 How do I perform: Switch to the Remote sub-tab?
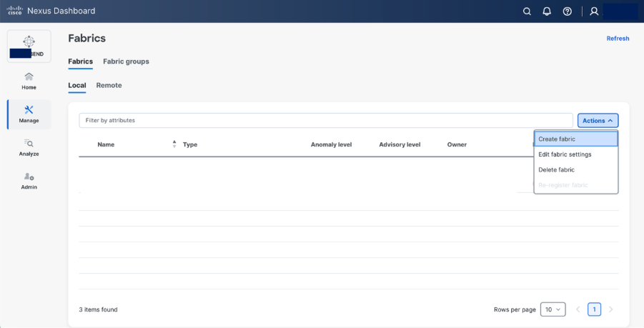(109, 85)
